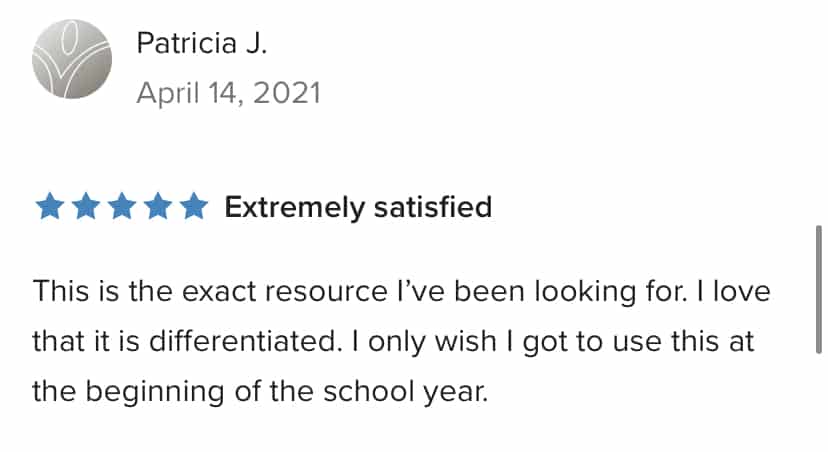Click the third blue rating star

pos(122,206)
